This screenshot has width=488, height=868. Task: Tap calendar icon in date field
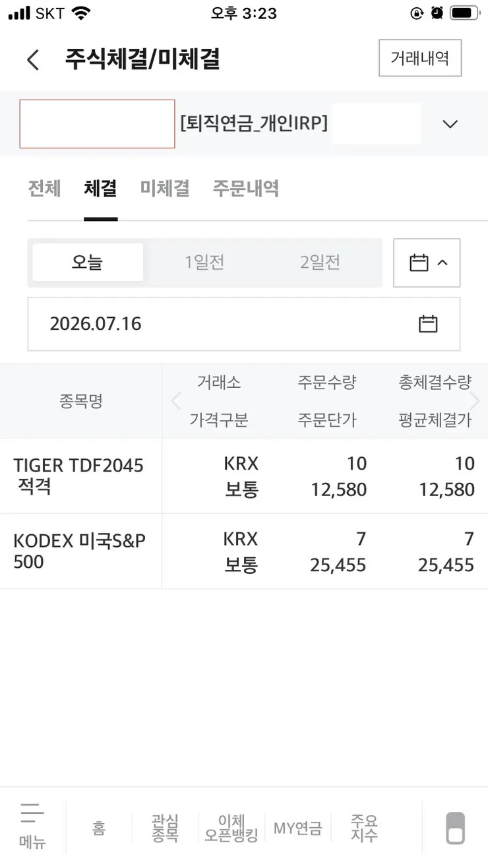pos(428,324)
